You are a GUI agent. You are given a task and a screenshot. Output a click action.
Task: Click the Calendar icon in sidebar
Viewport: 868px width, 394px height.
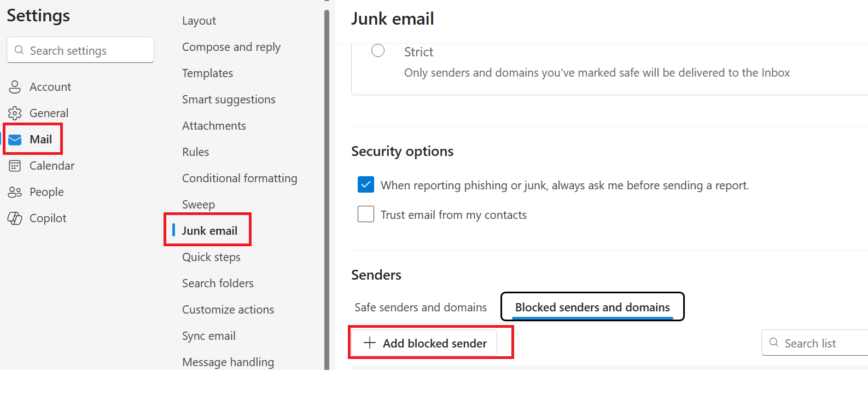point(15,166)
